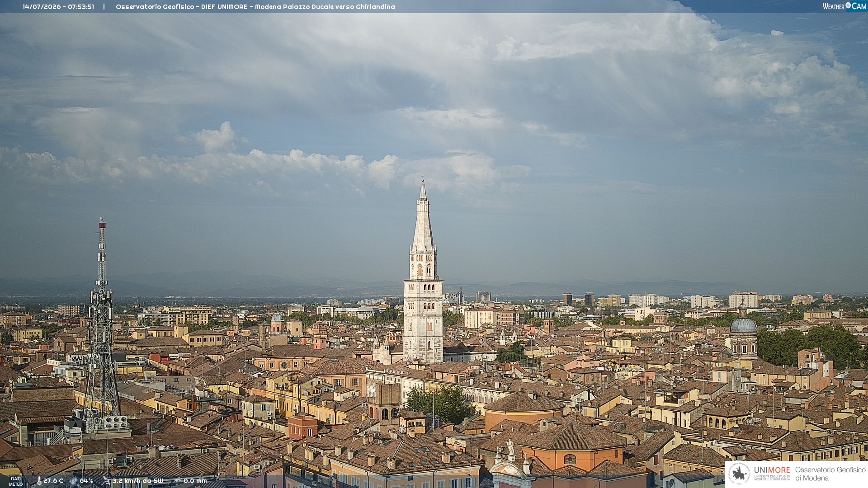868x488 pixels.
Task: Click the humidity water drops icon
Action: pos(74,481)
